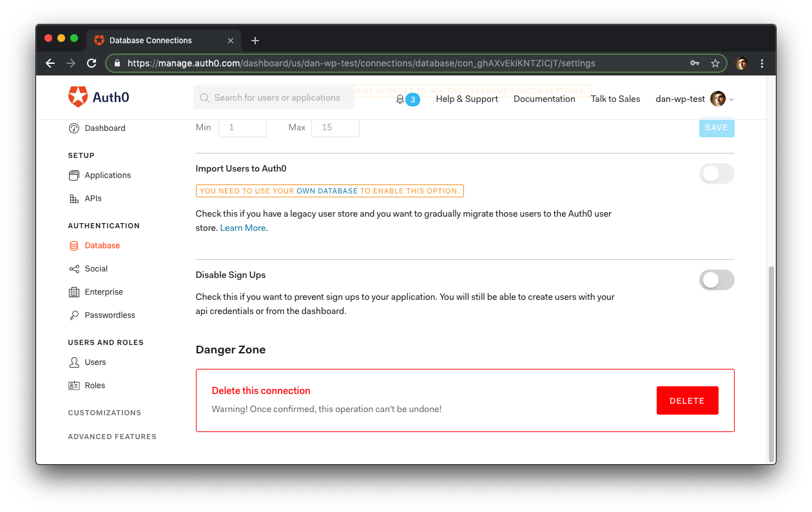812x512 pixels.
Task: Click the 'Delete this connection' text
Action: pyautogui.click(x=261, y=391)
